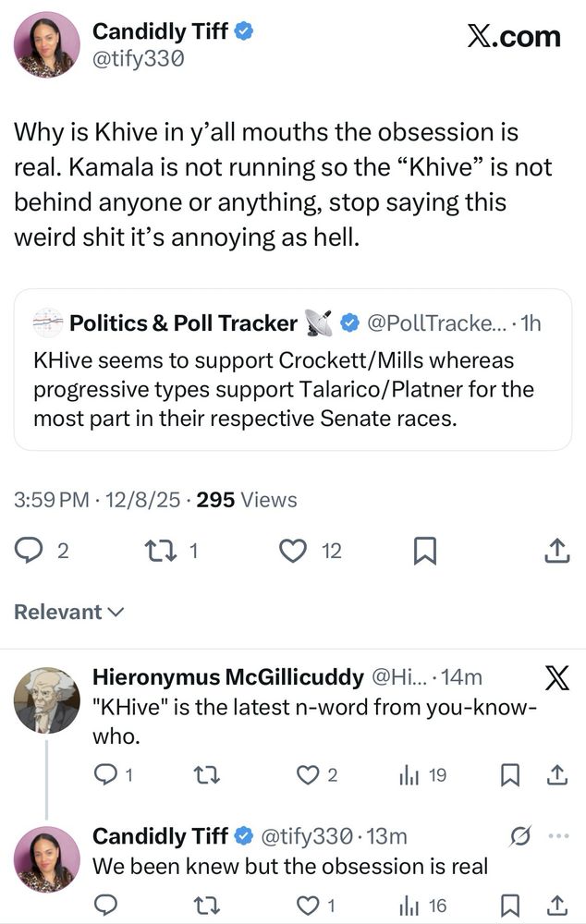Screen dimensions: 586x924
Task: Repost the main Khive tweet
Action: (161, 552)
